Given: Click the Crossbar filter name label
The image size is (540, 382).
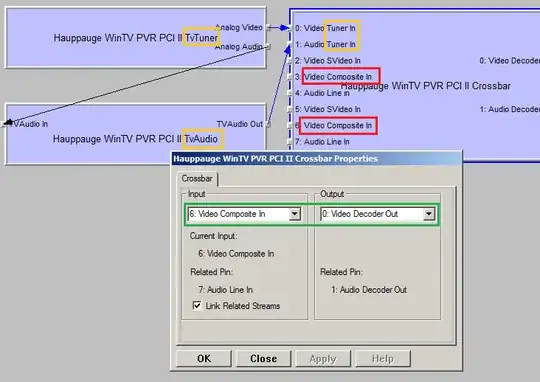Looking at the screenshot, I should click(x=426, y=86).
